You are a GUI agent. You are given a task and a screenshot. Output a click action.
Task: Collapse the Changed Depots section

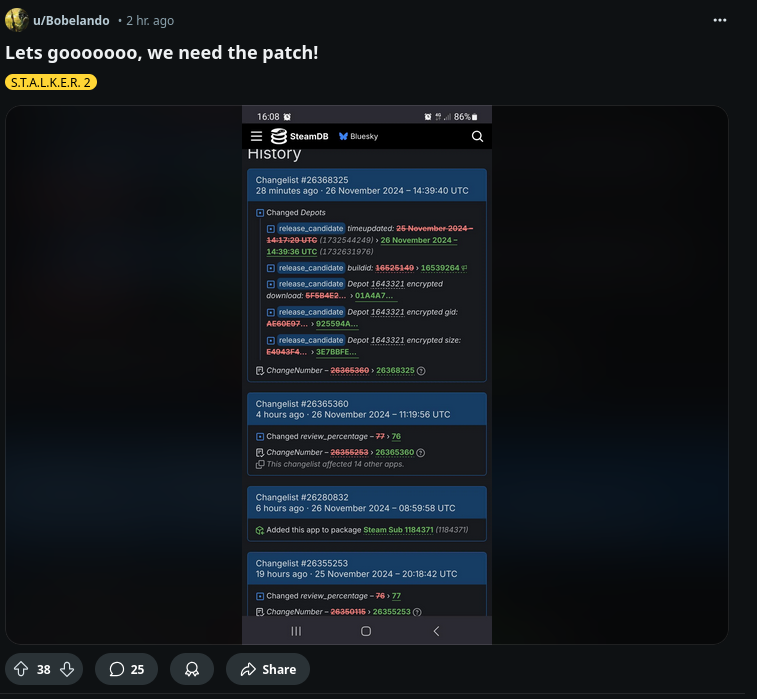(260, 213)
